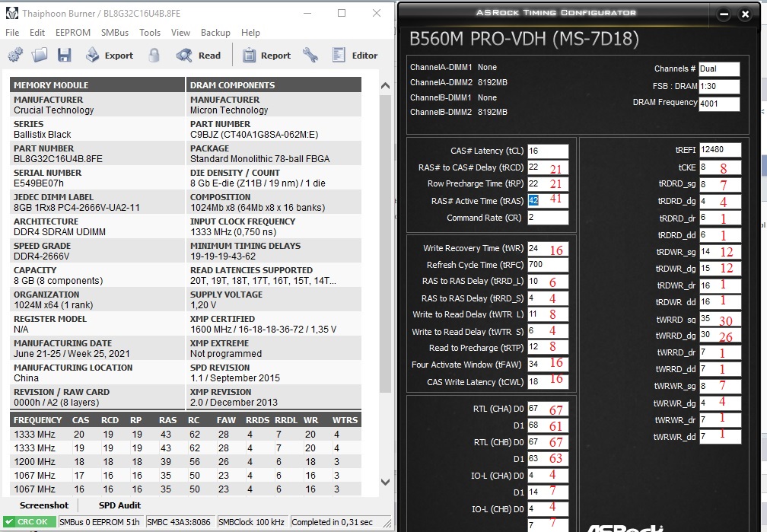The width and height of the screenshot is (767, 532).
Task: Click the RAS# Active Time (tRAS) field
Action: 548,201
